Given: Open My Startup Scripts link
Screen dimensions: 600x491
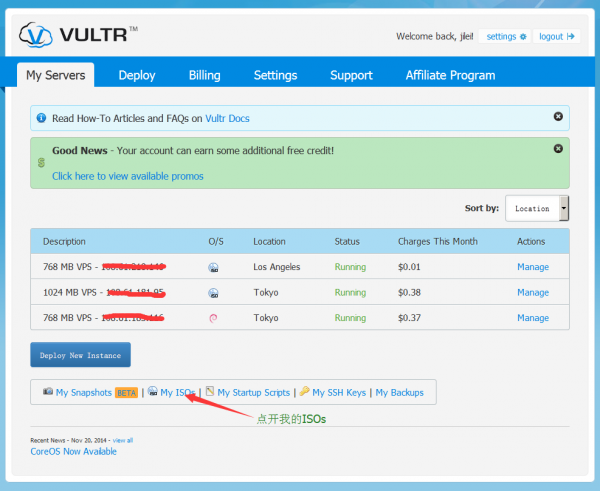Looking at the screenshot, I should [254, 393].
